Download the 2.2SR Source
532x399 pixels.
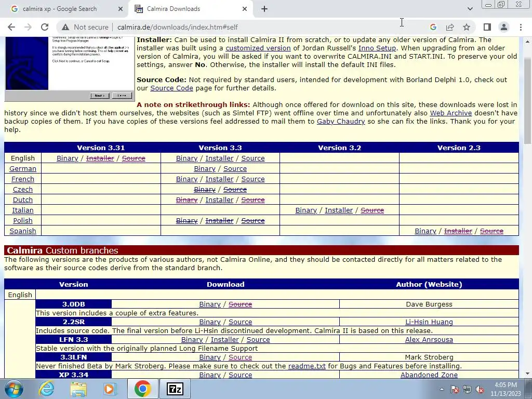pos(240,322)
